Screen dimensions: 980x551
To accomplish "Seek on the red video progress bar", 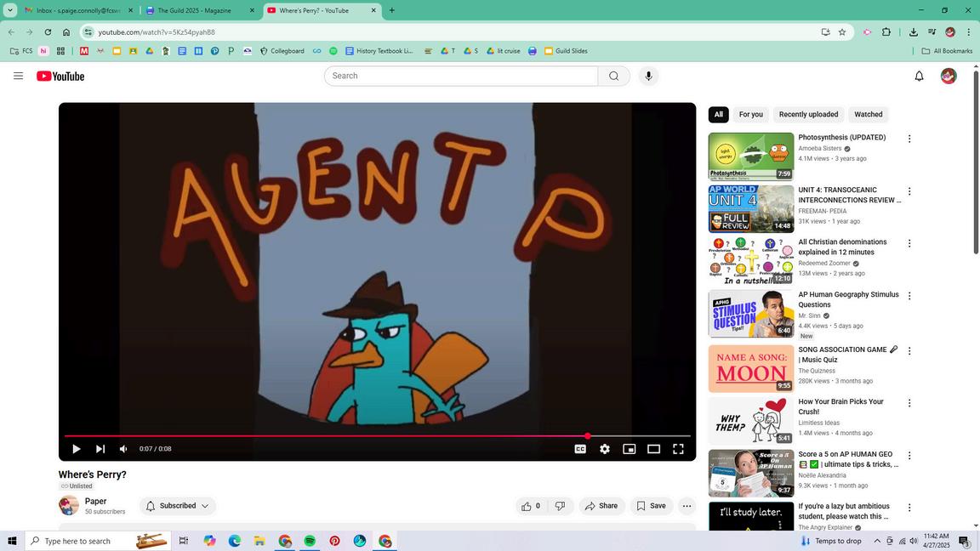I will [x=378, y=436].
